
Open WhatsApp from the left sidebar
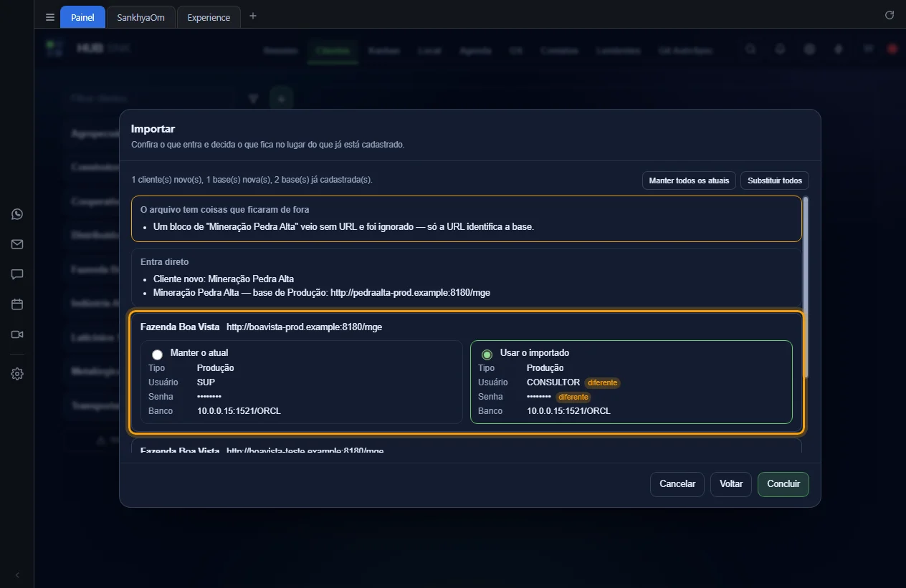pos(17,214)
